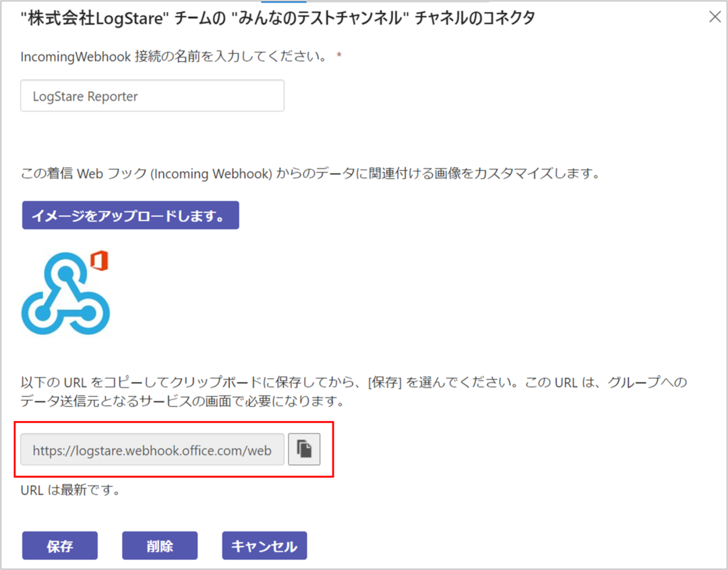
Task: Click the Incoming Webhook logo image
Action: pyautogui.click(x=65, y=293)
